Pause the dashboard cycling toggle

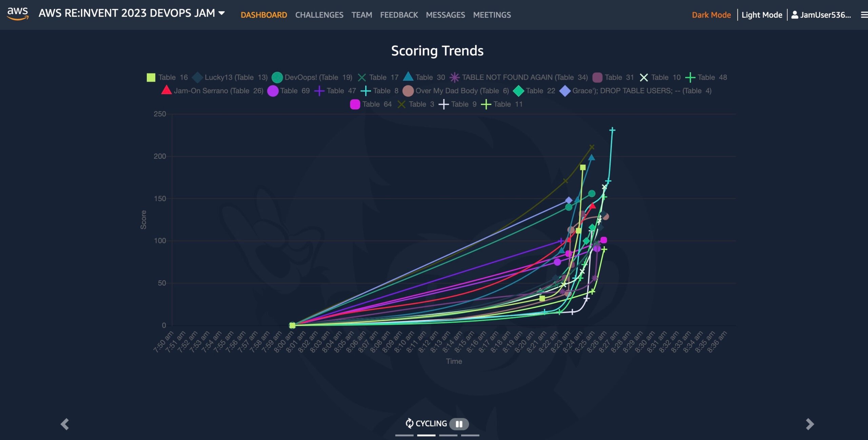click(x=459, y=424)
